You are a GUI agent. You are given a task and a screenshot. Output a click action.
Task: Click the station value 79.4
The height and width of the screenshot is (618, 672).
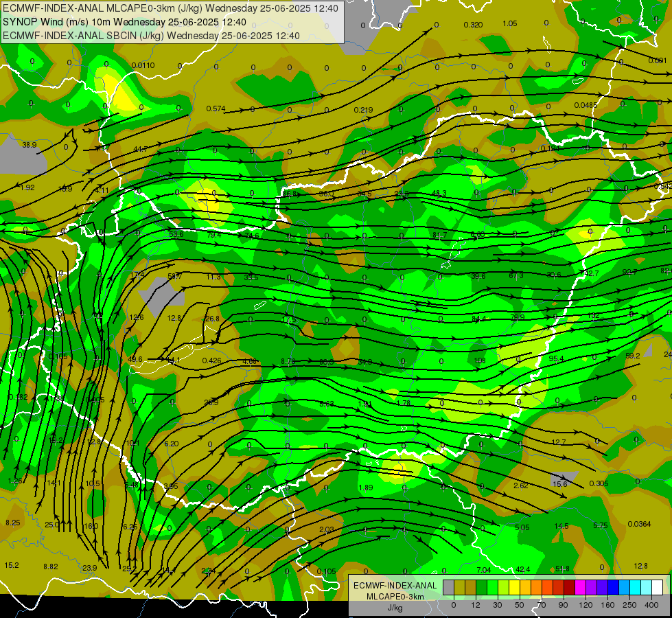click(x=214, y=235)
